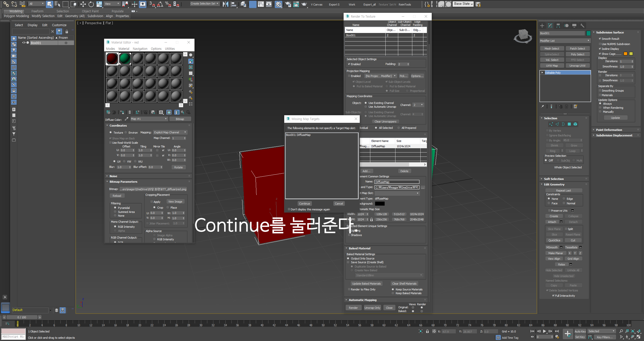Viewport: 644px width, 341px height.
Task: Toggle visibility eye for Box001
Action: (x=24, y=43)
